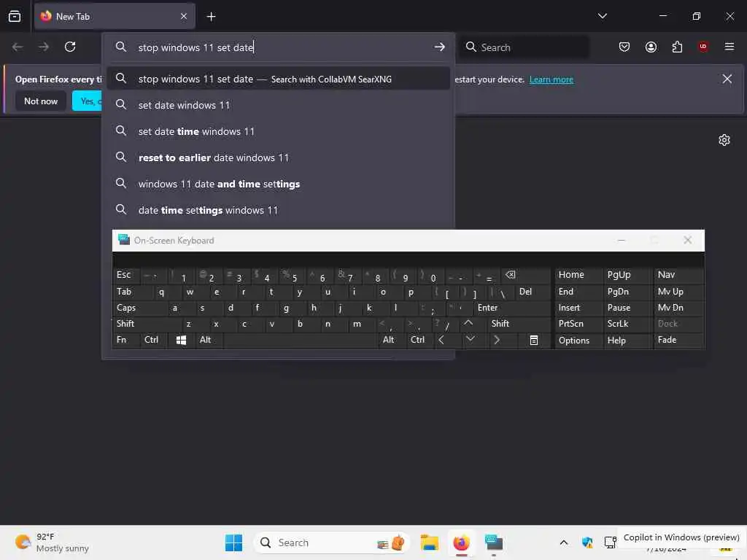Open Windows Start menu on taskbar

point(233,542)
